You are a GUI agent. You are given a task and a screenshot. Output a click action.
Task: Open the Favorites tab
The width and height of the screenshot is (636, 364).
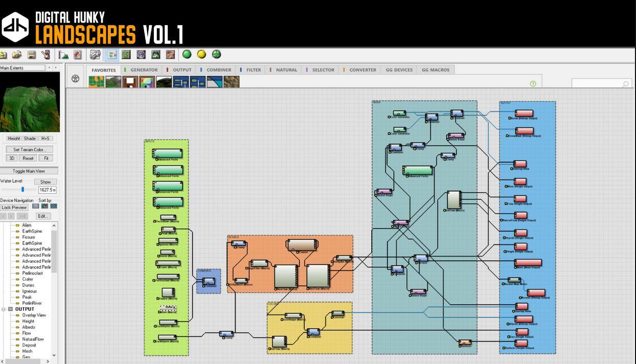pos(104,70)
